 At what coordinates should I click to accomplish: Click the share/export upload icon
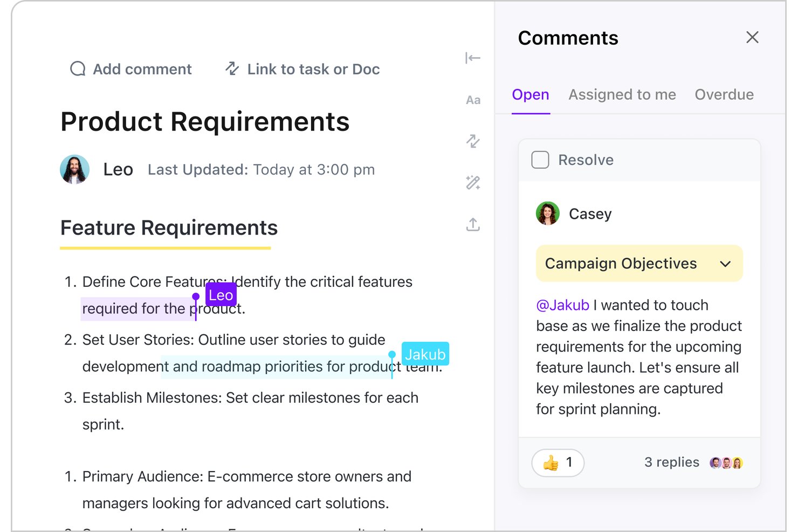click(x=473, y=224)
